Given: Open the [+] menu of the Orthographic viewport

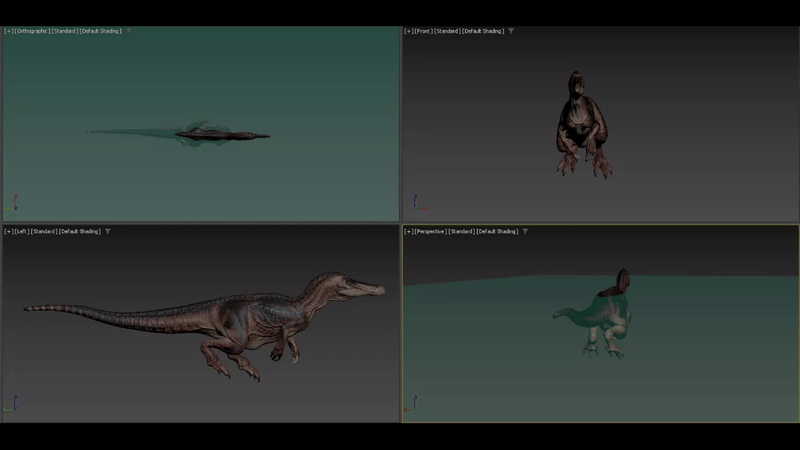Looking at the screenshot, I should pyautogui.click(x=8, y=31).
